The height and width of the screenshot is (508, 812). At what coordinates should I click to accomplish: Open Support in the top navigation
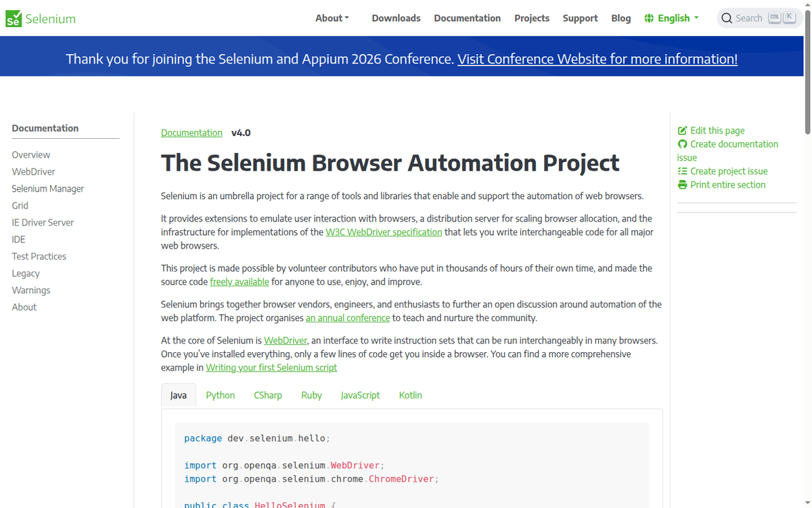(580, 18)
